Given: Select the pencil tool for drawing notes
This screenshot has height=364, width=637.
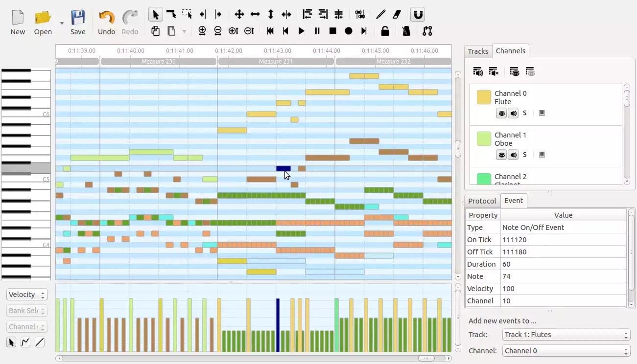Looking at the screenshot, I should point(380,14).
